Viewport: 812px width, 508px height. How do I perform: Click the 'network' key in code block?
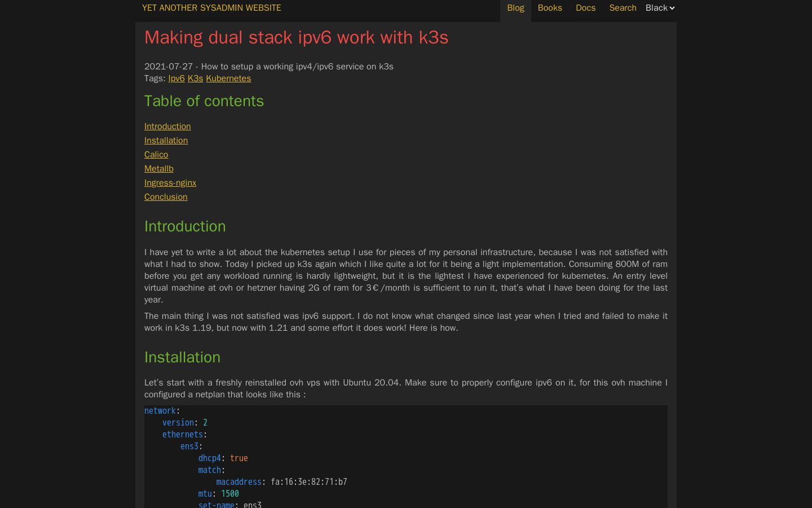point(160,411)
